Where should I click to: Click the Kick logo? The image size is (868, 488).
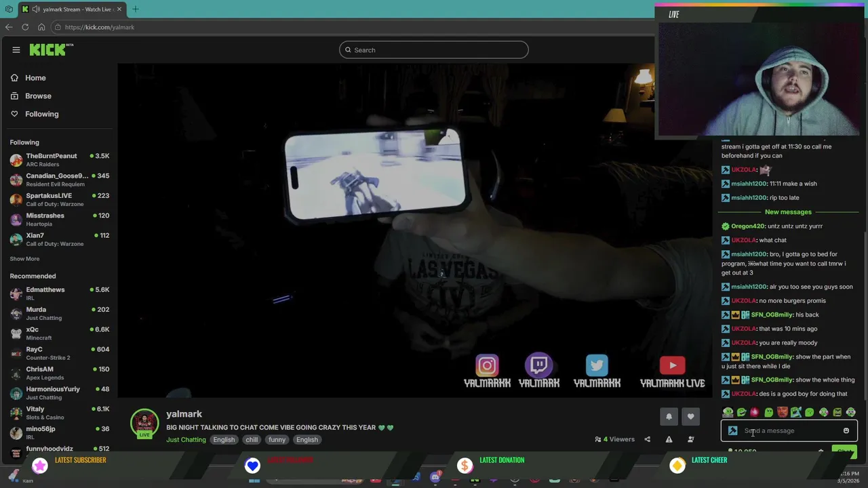51,49
